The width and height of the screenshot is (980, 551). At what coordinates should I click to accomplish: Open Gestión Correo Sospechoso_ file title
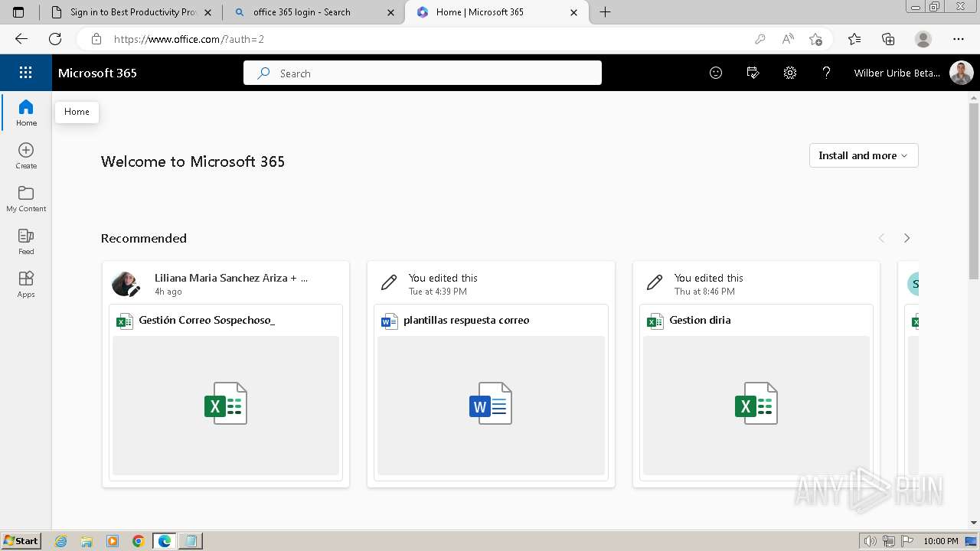click(207, 320)
